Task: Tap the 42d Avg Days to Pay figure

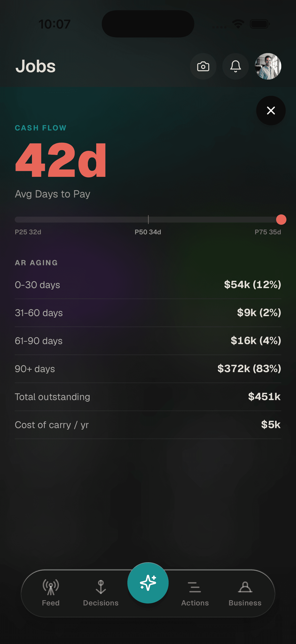Action: [x=61, y=160]
